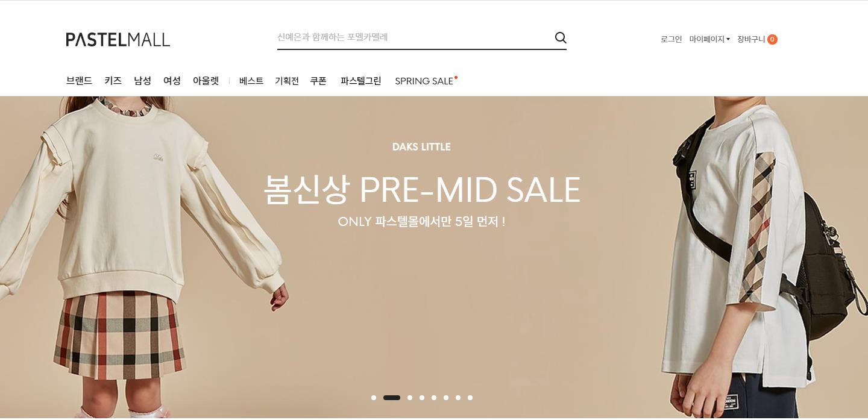Open the PASTELMALL logo home link
This screenshot has height=420, width=868.
coord(118,40)
